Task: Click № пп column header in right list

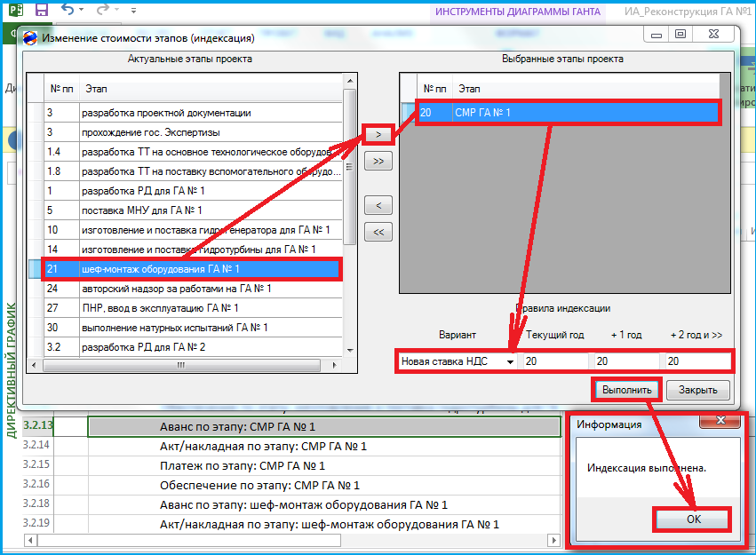Action: [435, 89]
